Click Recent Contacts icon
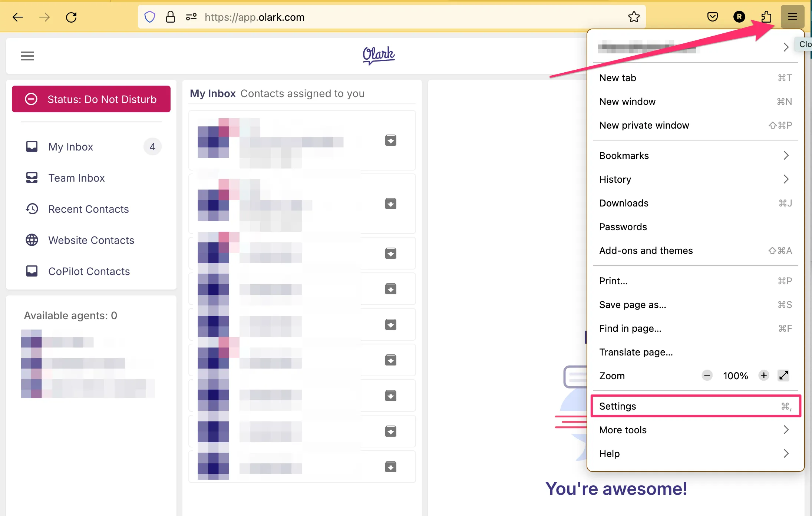 [32, 209]
